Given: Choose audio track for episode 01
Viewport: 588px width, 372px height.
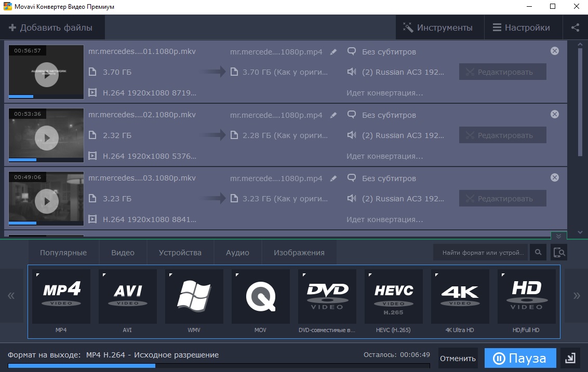Looking at the screenshot, I should [x=396, y=72].
